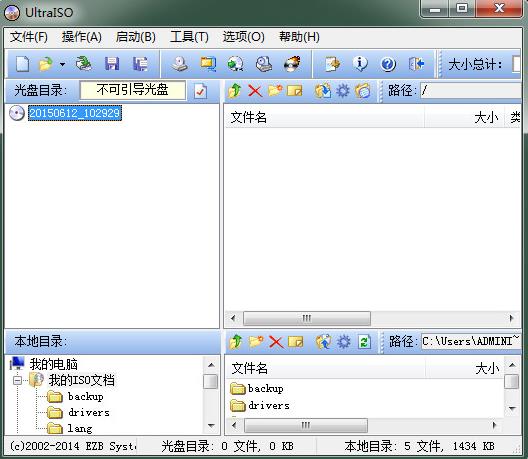Select the 20150612_102929 disc tree node
The width and height of the screenshot is (528, 459).
coord(75,113)
